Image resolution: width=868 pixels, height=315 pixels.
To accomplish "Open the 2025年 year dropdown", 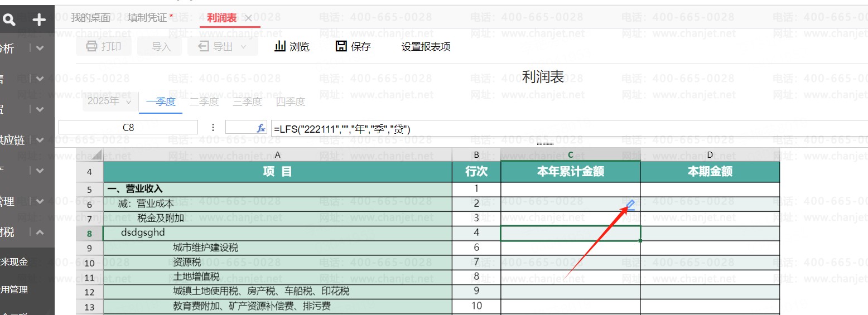I will pos(109,101).
